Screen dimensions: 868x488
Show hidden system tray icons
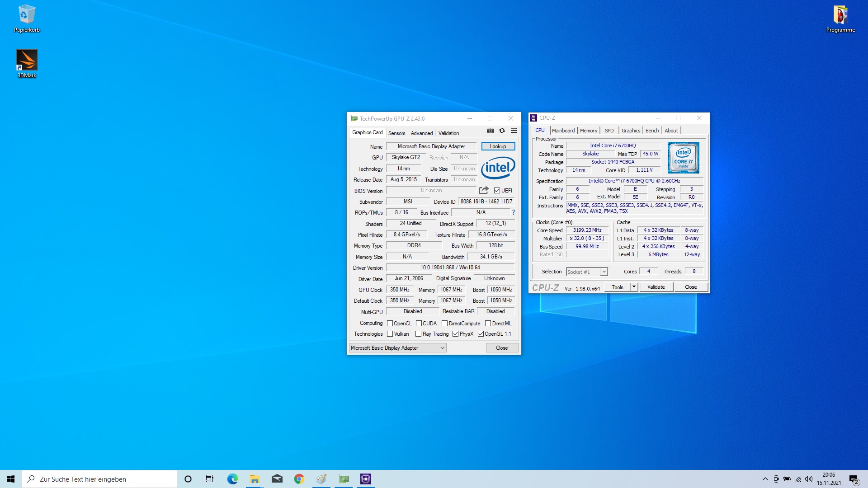coord(765,479)
